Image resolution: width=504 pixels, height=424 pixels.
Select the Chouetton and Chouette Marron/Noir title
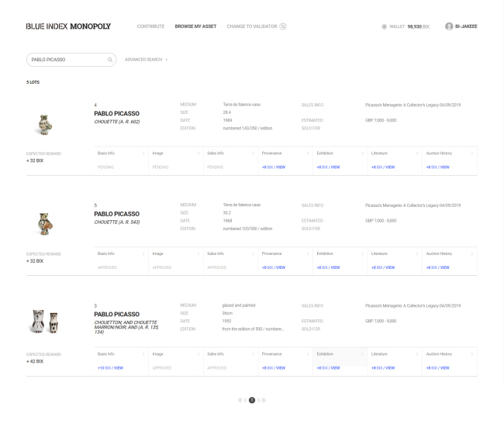(126, 327)
